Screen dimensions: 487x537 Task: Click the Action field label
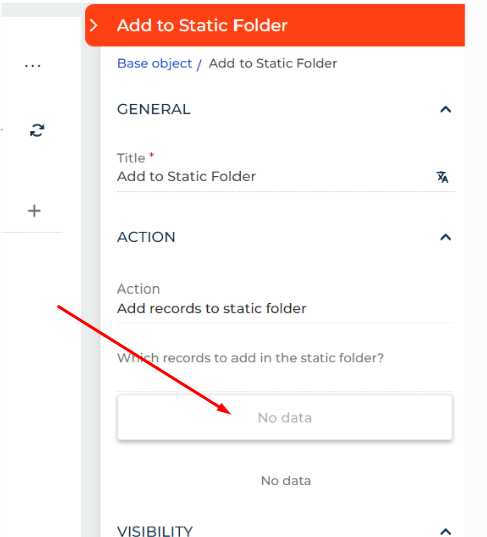point(138,289)
